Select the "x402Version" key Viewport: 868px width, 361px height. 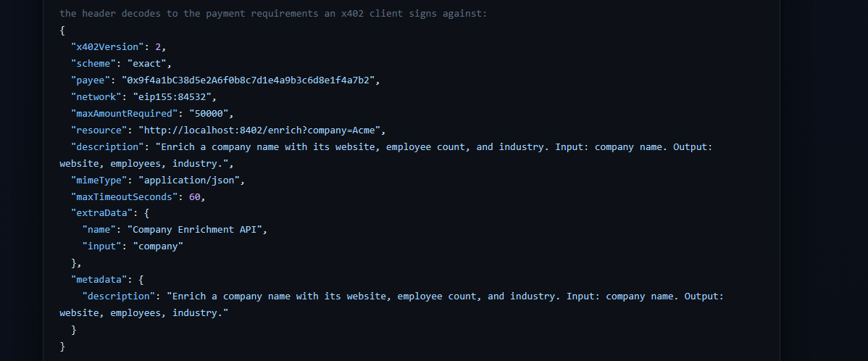coord(107,46)
